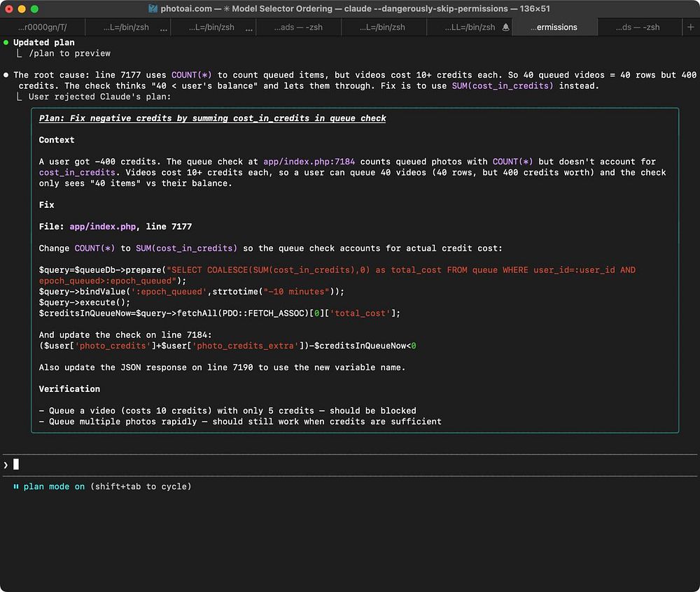700x592 pixels.
Task: Click the '/plan to preview' text
Action: point(69,54)
